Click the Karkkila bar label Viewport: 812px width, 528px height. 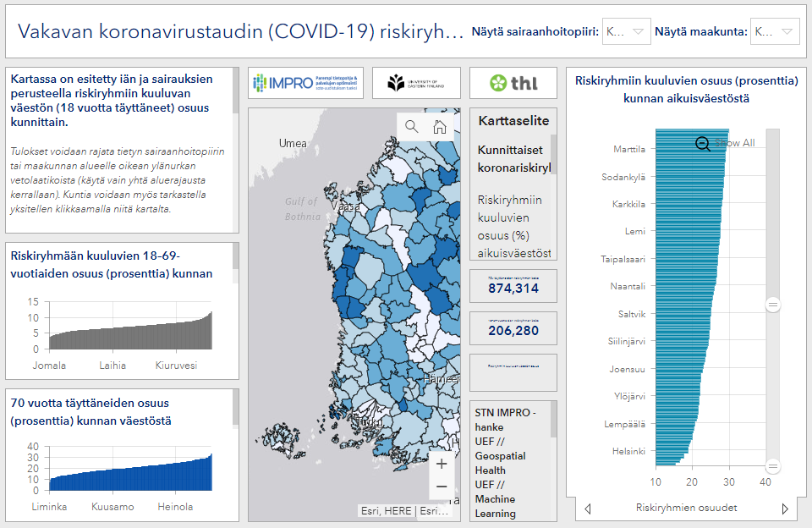point(628,204)
